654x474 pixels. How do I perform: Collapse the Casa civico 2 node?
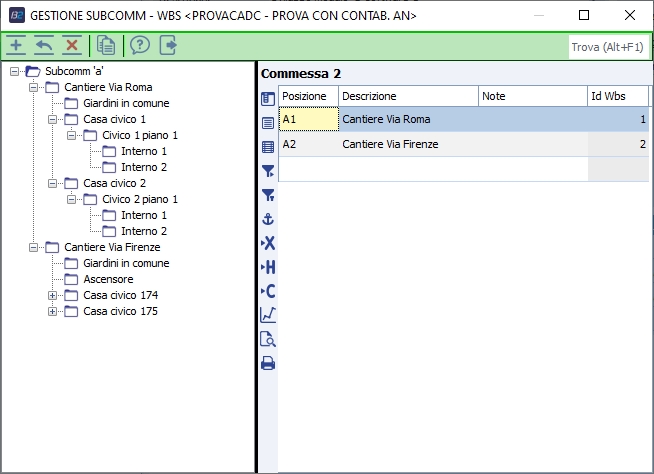53,184
